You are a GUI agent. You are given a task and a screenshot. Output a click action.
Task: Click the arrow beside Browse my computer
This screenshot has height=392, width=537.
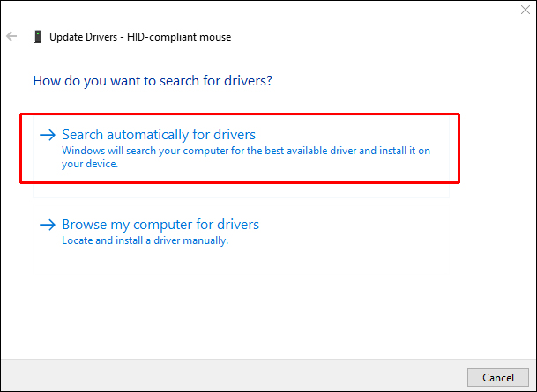pos(48,225)
